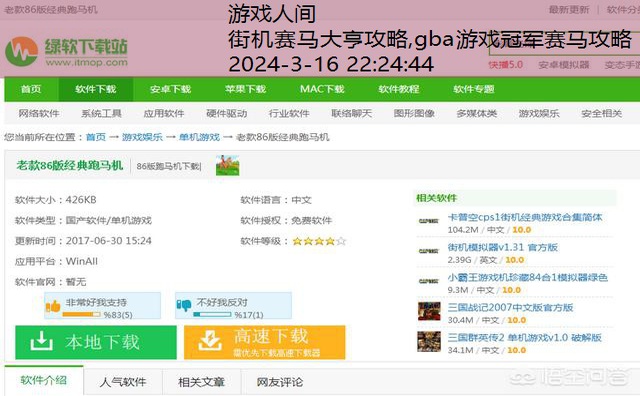The width and height of the screenshot is (640, 396).
Task: Click the 非常好我支持 vote progress bar
Action: (x=81, y=314)
